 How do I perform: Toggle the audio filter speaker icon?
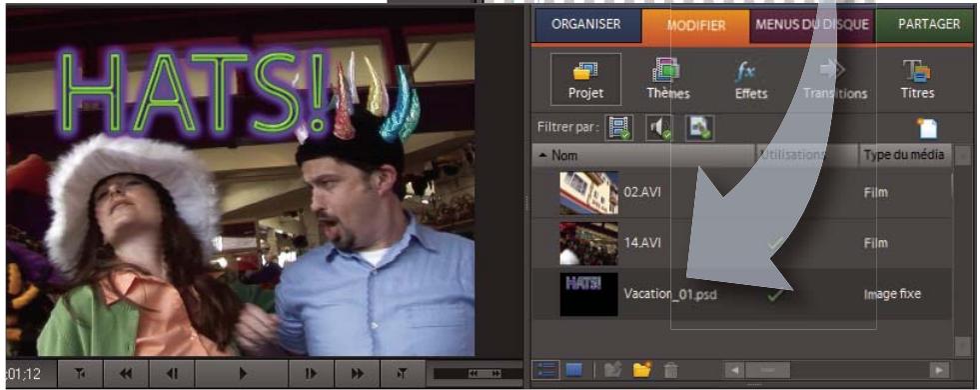point(658,128)
